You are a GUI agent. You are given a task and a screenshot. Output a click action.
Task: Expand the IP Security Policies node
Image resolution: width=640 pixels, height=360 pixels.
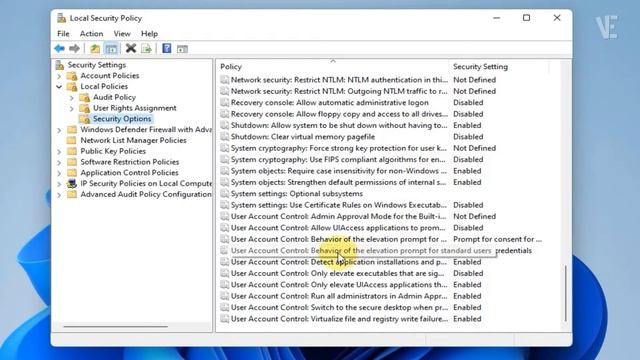(x=59, y=184)
